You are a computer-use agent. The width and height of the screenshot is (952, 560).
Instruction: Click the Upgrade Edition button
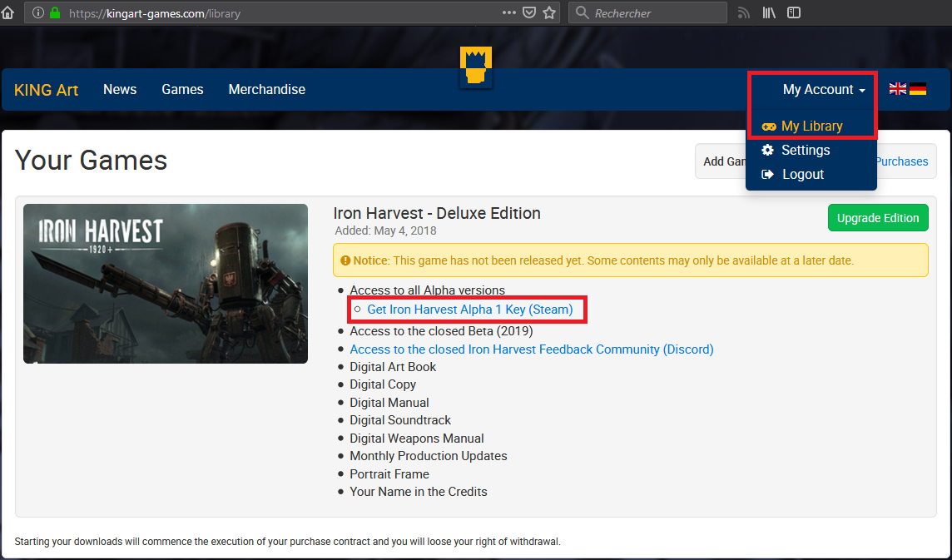tap(878, 218)
